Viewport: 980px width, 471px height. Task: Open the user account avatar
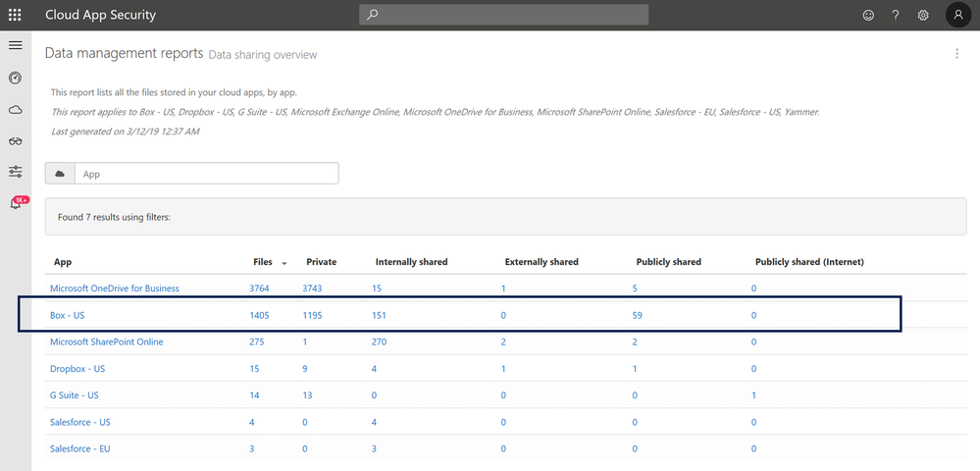[958, 15]
